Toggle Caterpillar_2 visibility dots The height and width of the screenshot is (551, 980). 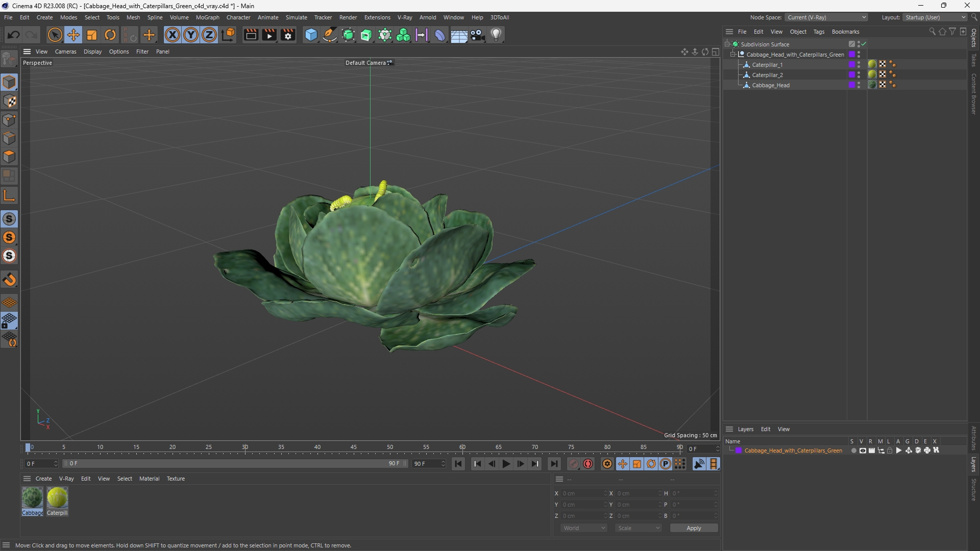tap(859, 75)
